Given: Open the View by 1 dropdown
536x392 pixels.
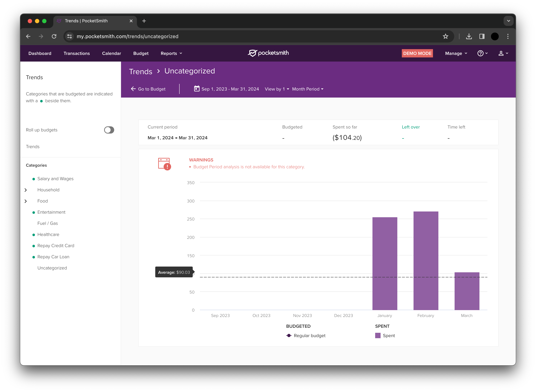Looking at the screenshot, I should pyautogui.click(x=277, y=89).
